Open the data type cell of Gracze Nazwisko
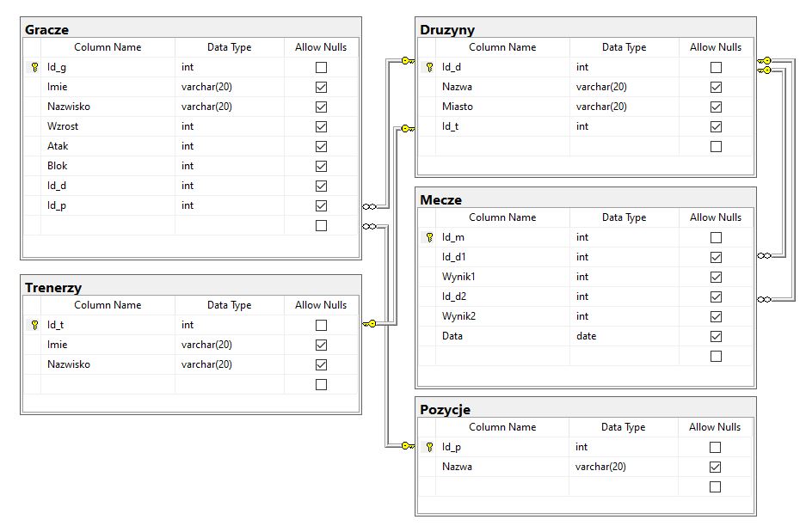 229,107
